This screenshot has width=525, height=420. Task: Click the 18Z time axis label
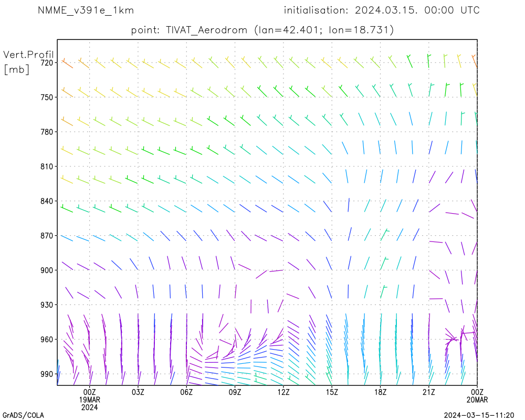point(380,392)
